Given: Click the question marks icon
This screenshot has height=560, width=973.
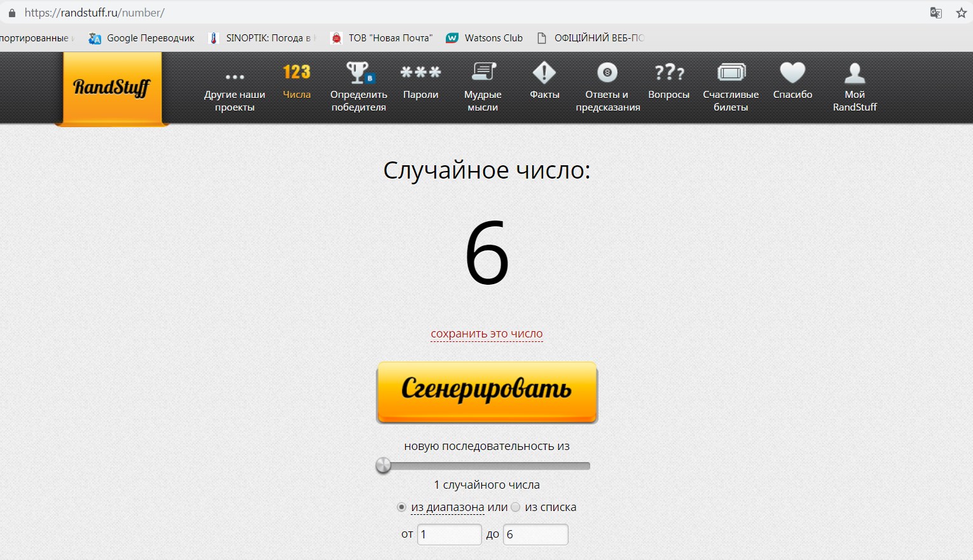Looking at the screenshot, I should pos(669,72).
